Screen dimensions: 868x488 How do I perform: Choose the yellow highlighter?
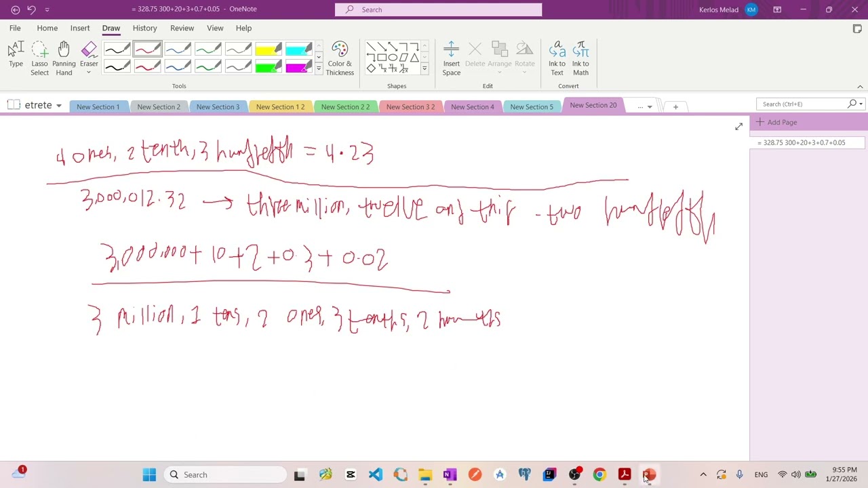(x=269, y=49)
